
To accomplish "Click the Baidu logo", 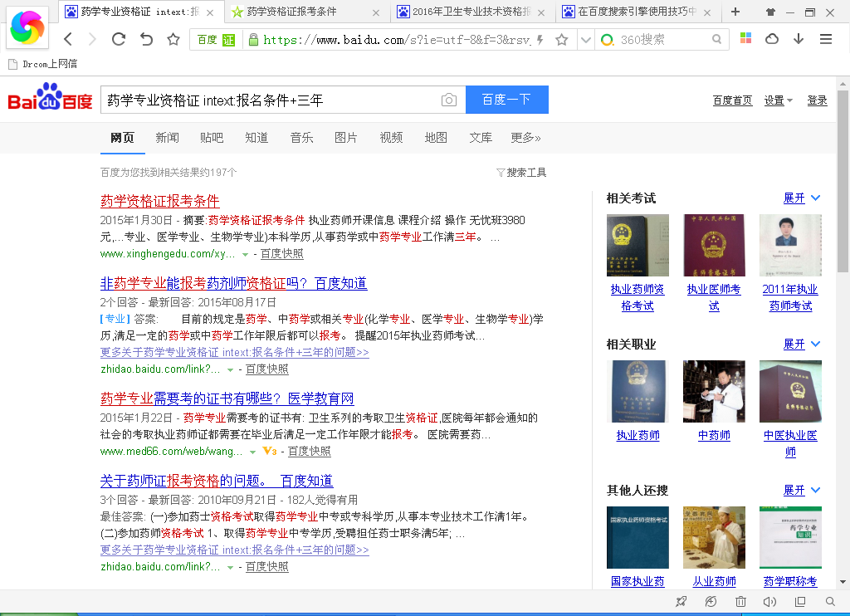I will pyautogui.click(x=50, y=97).
